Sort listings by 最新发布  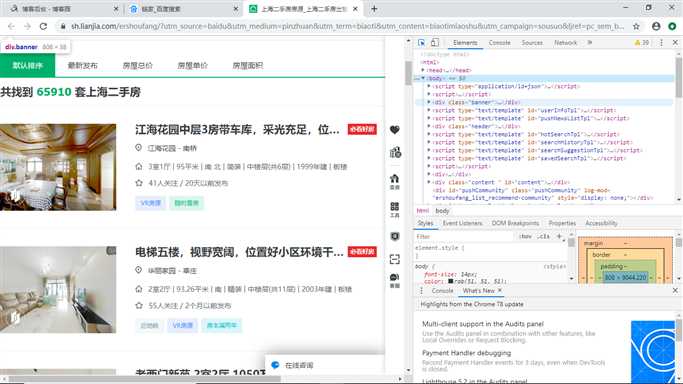(x=83, y=65)
